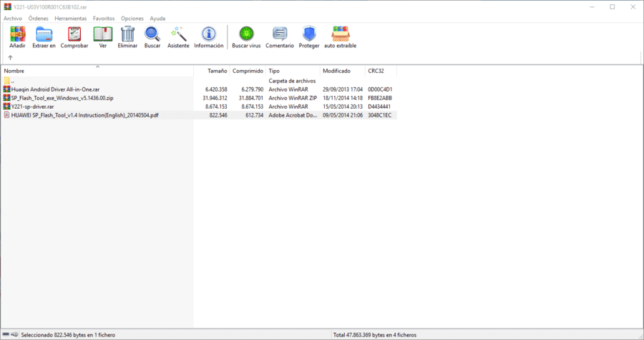Show archive Información
644x340 pixels.
(209, 37)
